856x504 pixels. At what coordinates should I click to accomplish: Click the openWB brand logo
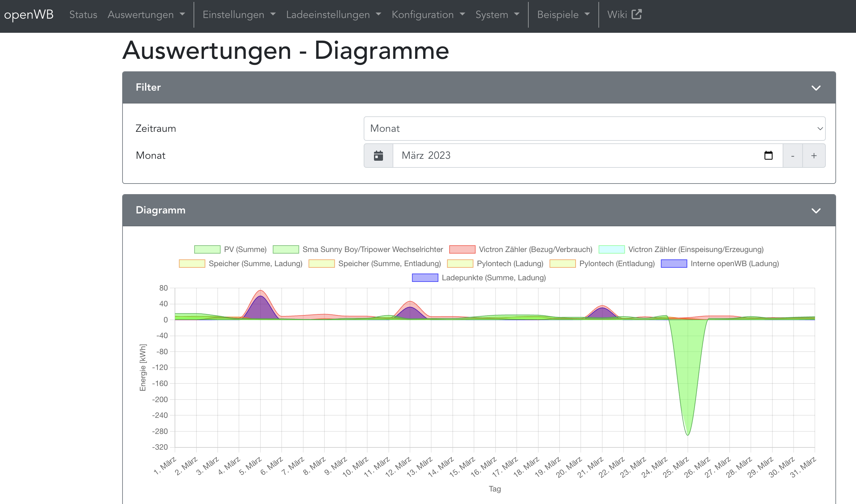coord(29,14)
